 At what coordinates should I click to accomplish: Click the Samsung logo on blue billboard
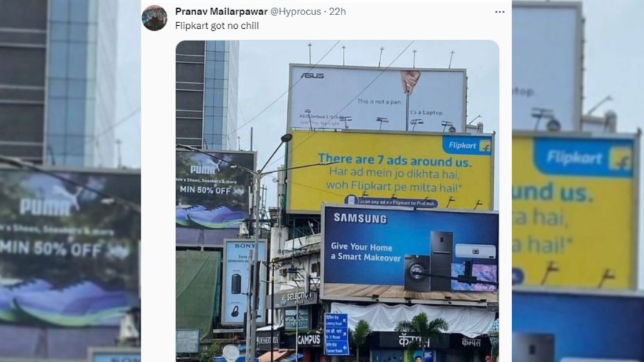(360, 218)
